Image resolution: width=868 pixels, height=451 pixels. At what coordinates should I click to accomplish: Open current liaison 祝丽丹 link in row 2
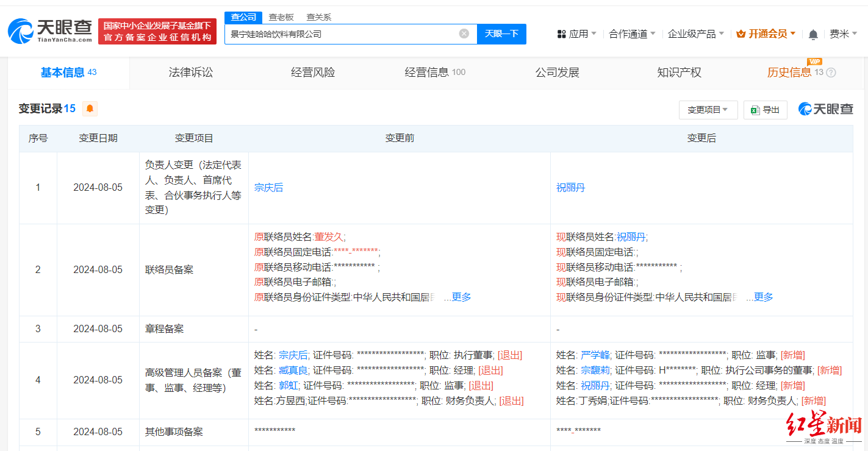point(631,237)
